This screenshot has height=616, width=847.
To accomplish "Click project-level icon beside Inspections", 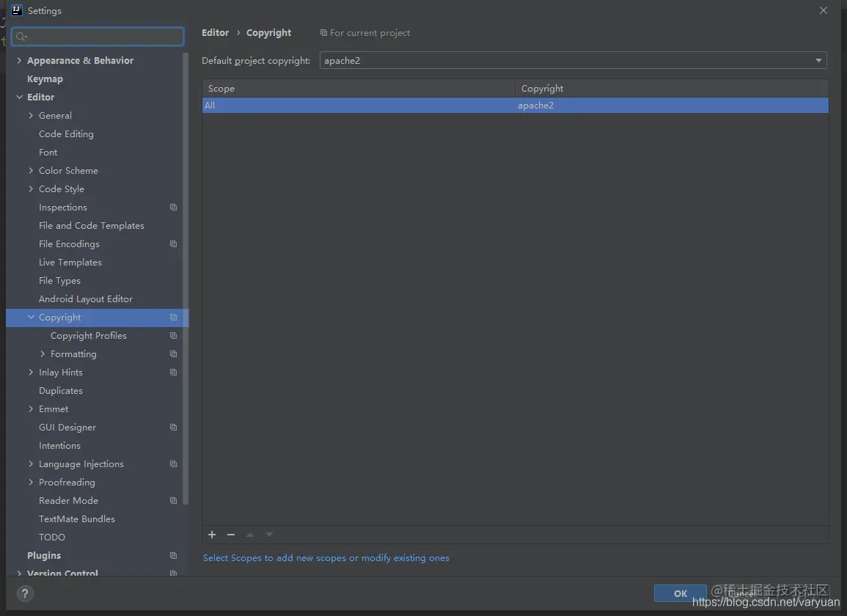I will (173, 207).
